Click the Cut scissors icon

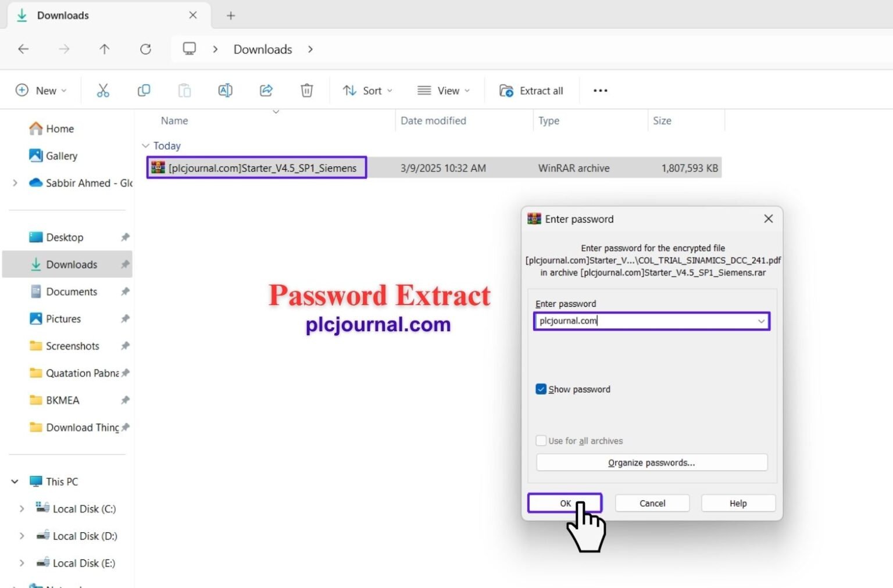click(103, 91)
